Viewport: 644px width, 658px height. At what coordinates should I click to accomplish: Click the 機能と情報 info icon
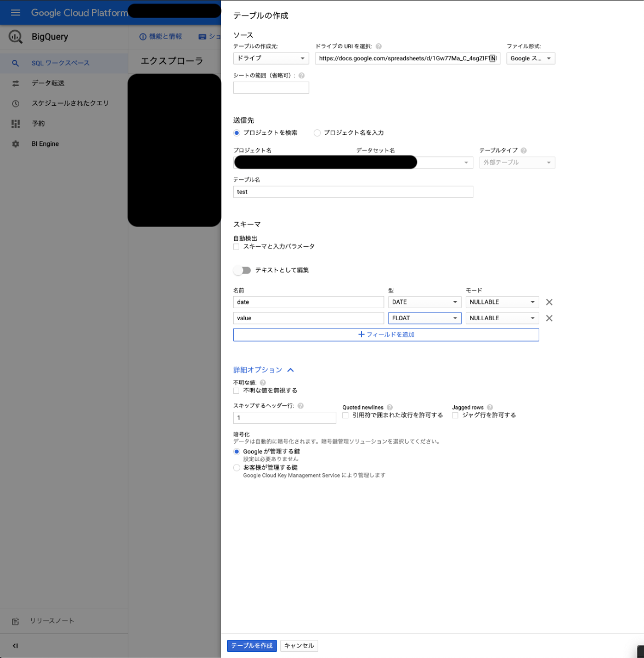[143, 37]
